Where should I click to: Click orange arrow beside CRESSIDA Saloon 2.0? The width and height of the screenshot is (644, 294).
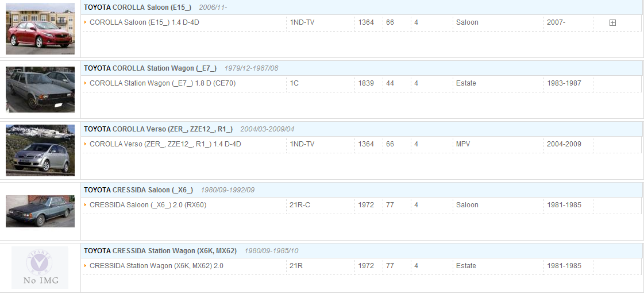pos(85,204)
